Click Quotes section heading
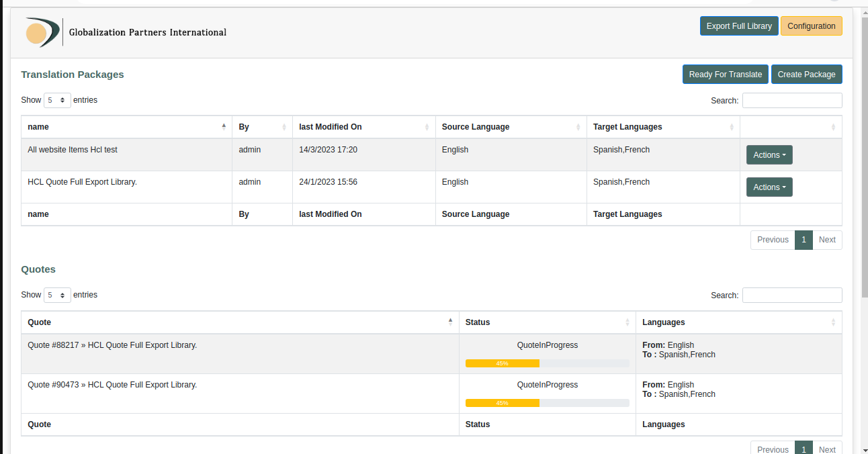The image size is (868, 454). pyautogui.click(x=38, y=269)
